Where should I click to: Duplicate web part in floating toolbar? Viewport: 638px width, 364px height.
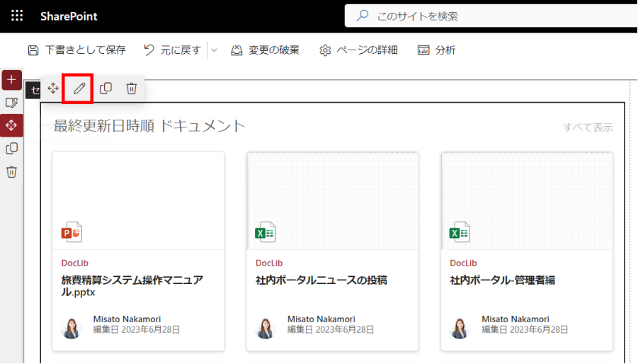tap(106, 89)
